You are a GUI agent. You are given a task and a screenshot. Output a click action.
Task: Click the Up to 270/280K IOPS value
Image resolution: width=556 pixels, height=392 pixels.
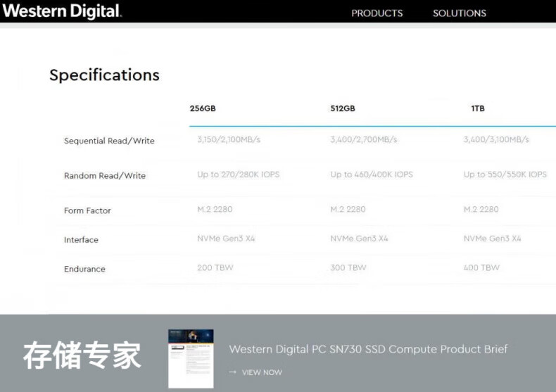click(239, 175)
